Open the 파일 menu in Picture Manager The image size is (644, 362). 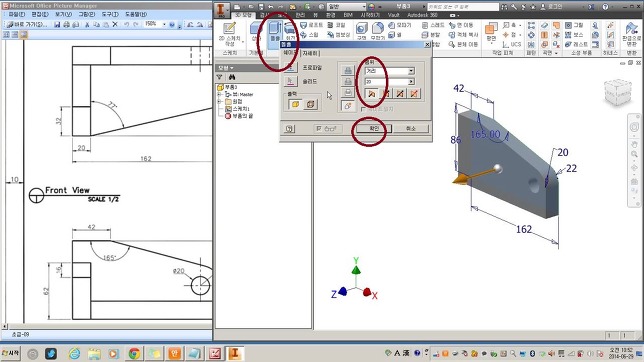[16, 14]
